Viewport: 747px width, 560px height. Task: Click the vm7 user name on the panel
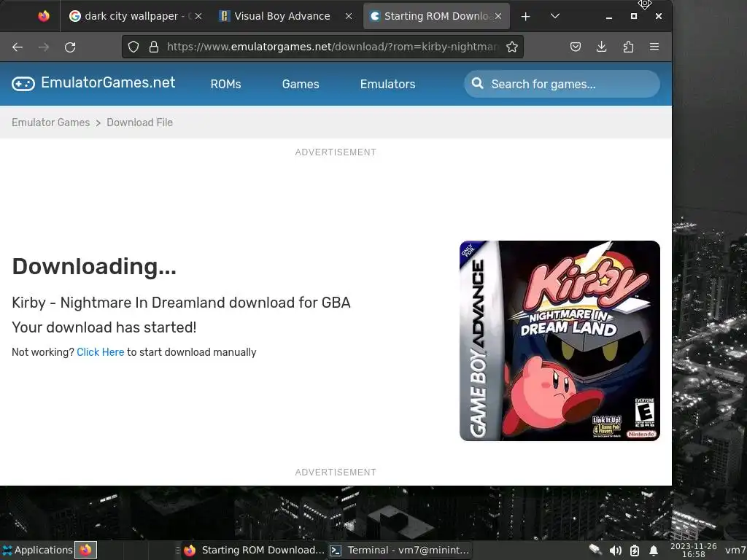735,551
